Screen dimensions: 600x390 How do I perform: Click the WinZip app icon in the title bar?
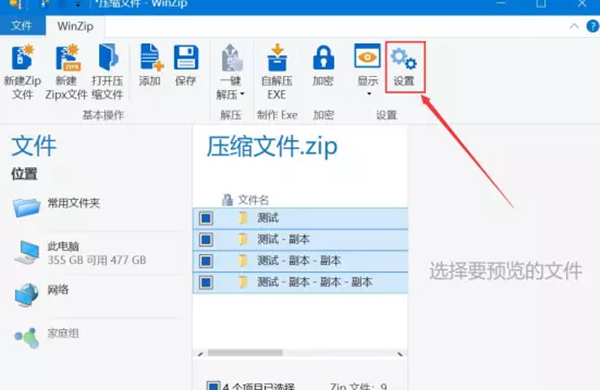click(16, 4)
